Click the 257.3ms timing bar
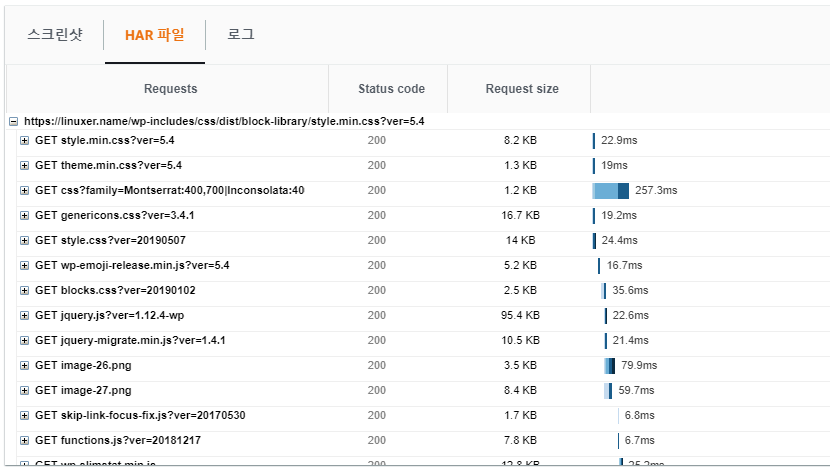830x468 pixels. (x=611, y=191)
